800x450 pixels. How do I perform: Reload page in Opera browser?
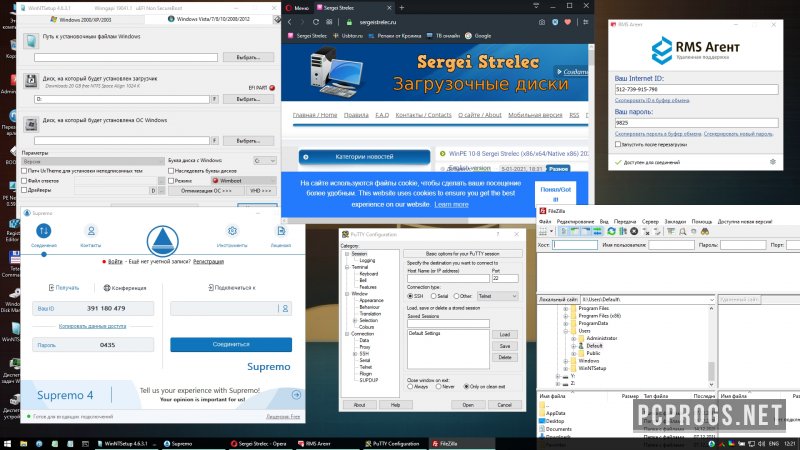(316, 22)
